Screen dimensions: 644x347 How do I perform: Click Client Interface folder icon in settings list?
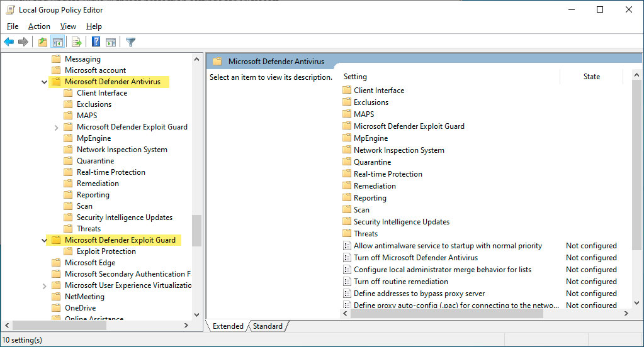(347, 90)
